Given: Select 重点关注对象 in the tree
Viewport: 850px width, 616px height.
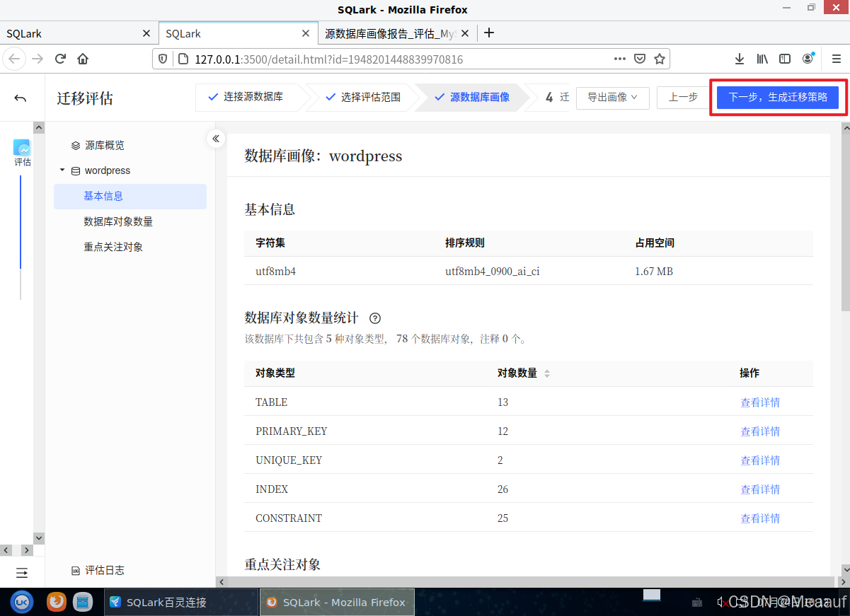Looking at the screenshot, I should 113,247.
